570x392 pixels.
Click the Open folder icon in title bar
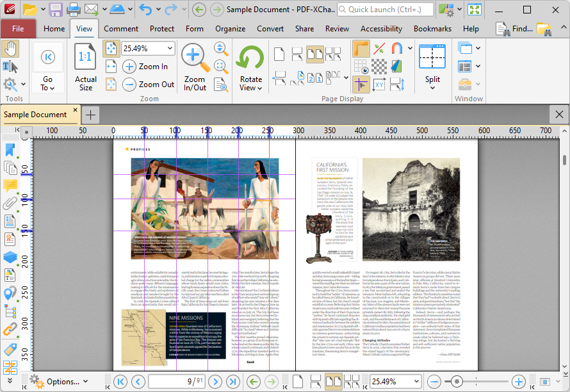coord(30,10)
